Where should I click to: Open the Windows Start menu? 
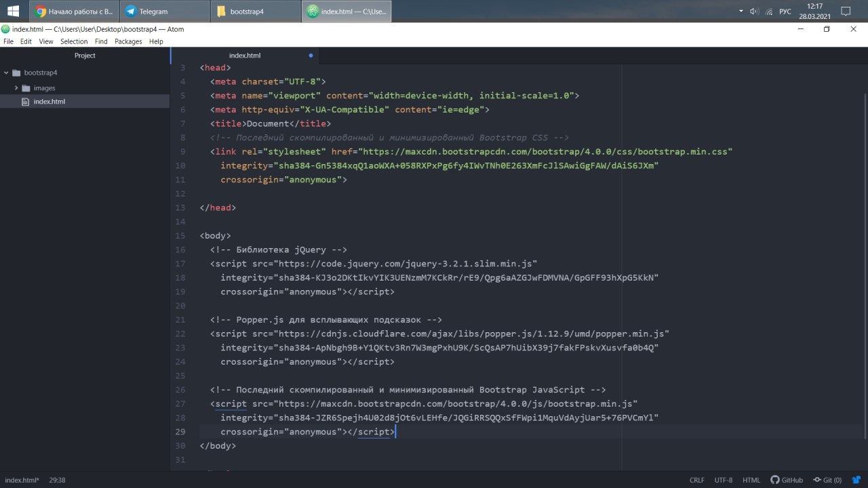[x=13, y=11]
